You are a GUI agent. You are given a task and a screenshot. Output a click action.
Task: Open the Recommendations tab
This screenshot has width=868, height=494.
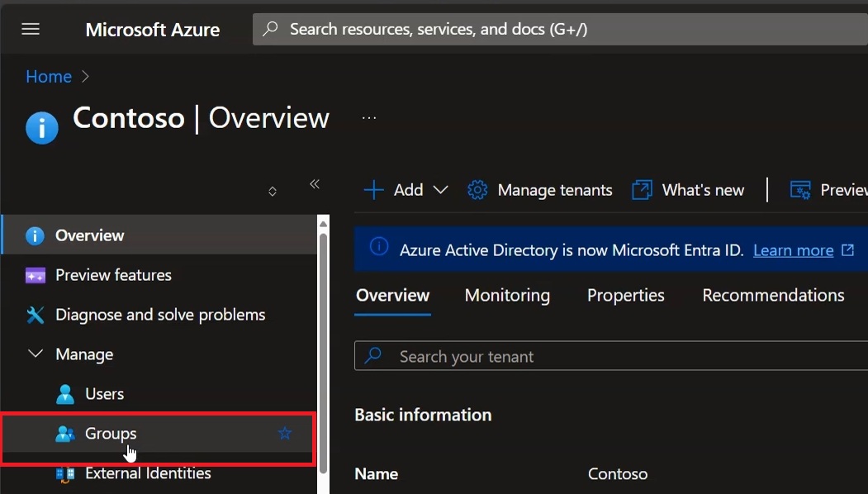point(773,295)
